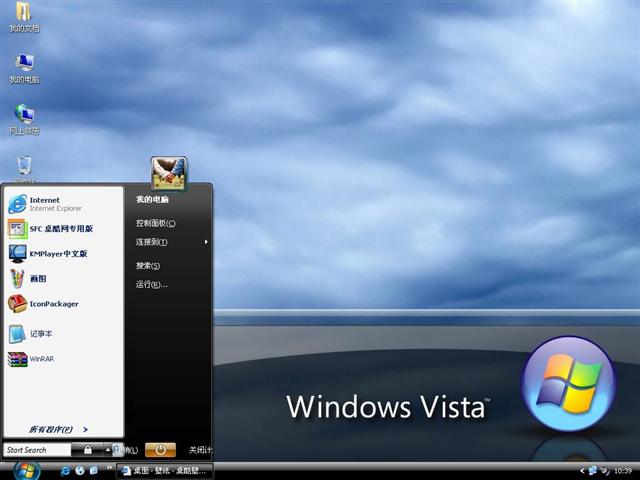Click the log off icon in Start menu

point(118,450)
